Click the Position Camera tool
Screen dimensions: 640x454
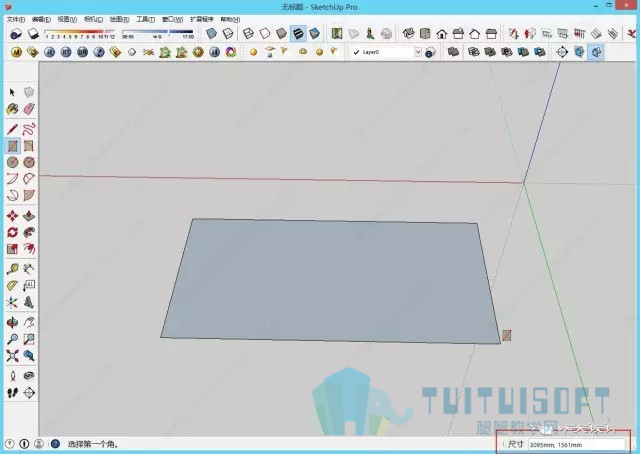[12, 376]
